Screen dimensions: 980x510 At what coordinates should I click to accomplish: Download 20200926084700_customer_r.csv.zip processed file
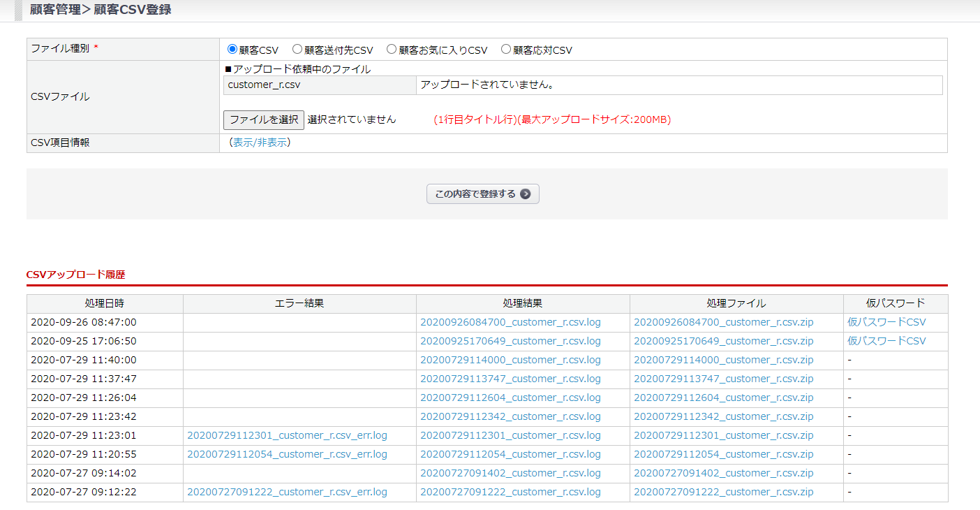click(x=723, y=322)
